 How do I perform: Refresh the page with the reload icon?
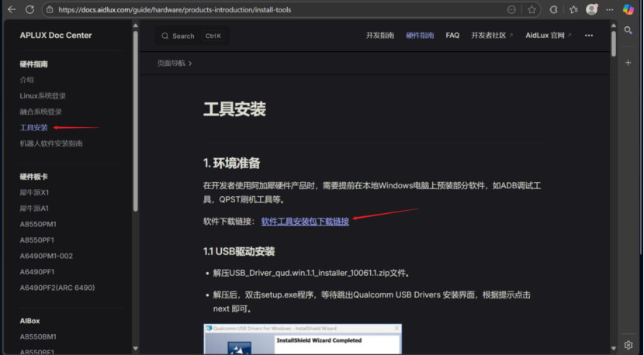coord(29,10)
